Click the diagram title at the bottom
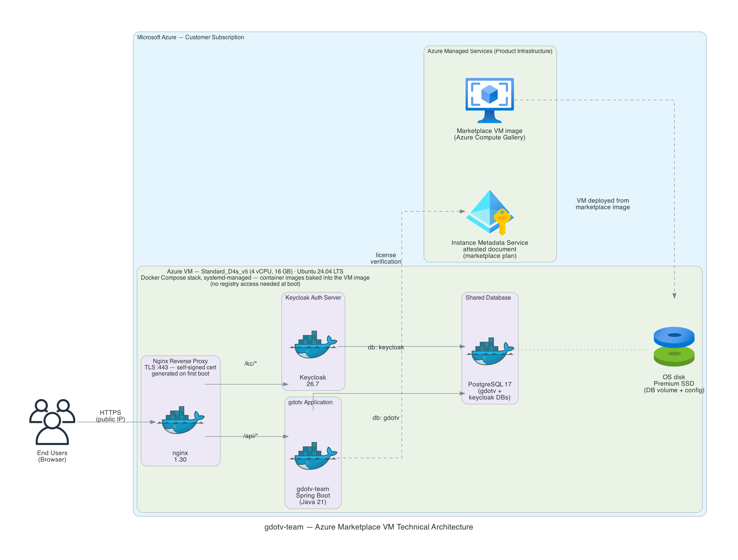The width and height of the screenshot is (738, 560). pyautogui.click(x=369, y=527)
